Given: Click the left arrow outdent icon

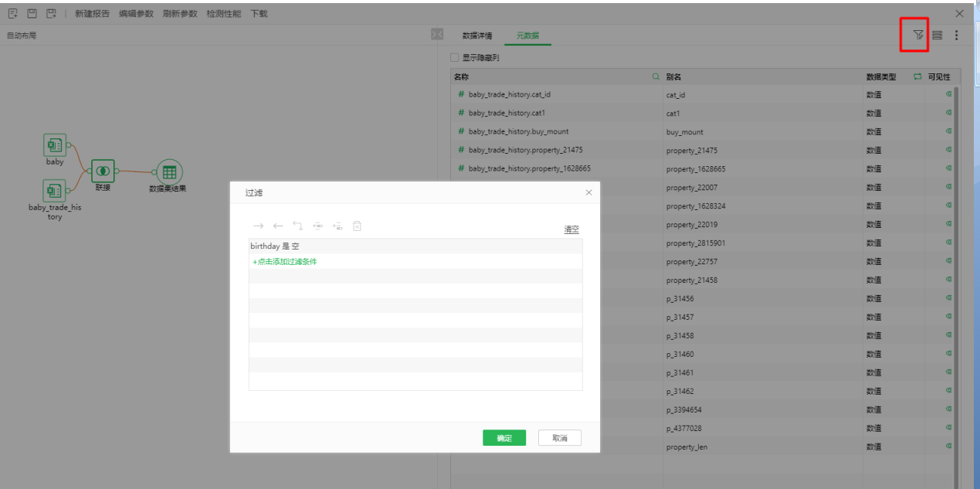Looking at the screenshot, I should point(278,226).
